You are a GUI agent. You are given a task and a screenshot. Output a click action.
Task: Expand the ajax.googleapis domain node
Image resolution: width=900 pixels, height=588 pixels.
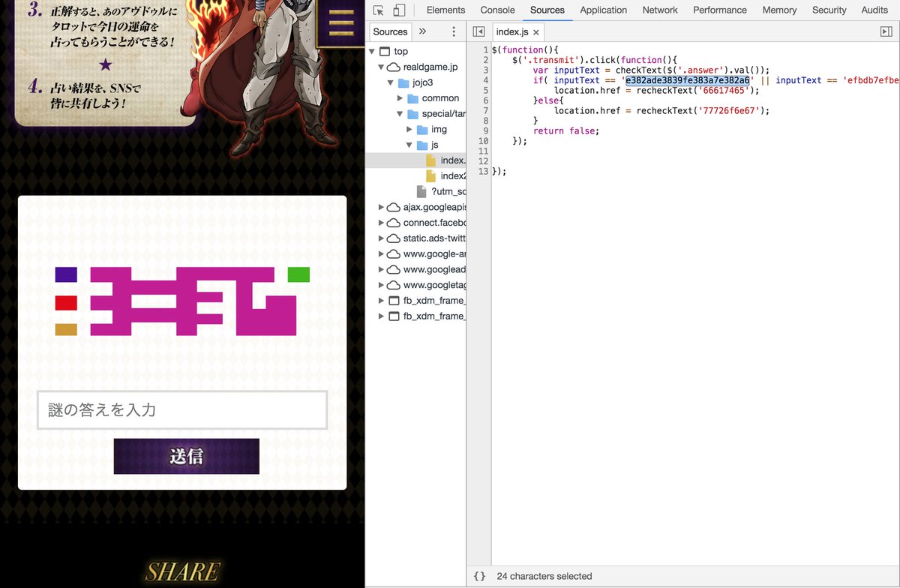381,207
